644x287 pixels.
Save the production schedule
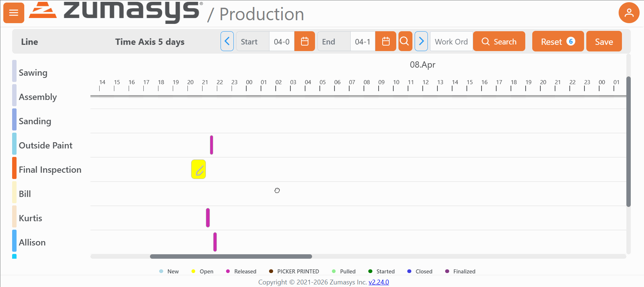604,42
